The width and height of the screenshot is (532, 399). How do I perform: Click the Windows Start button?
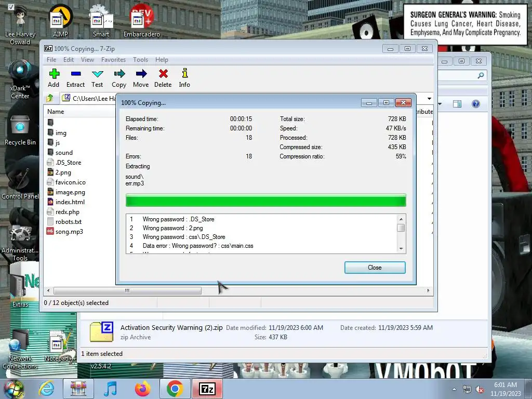point(14,389)
